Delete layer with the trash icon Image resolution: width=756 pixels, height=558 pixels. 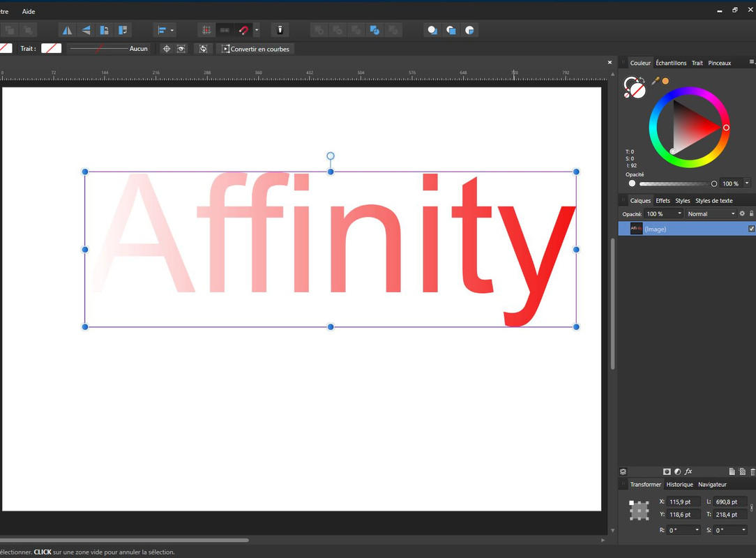753,472
